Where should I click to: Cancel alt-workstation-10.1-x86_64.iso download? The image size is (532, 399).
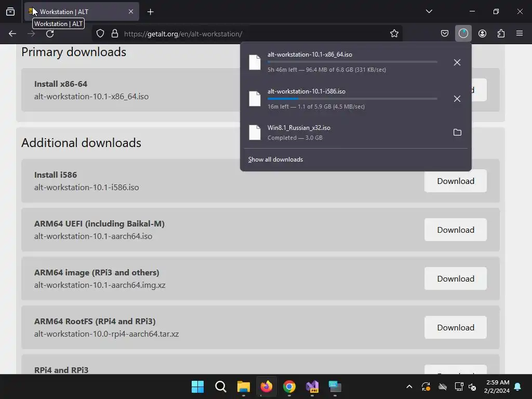tap(457, 62)
